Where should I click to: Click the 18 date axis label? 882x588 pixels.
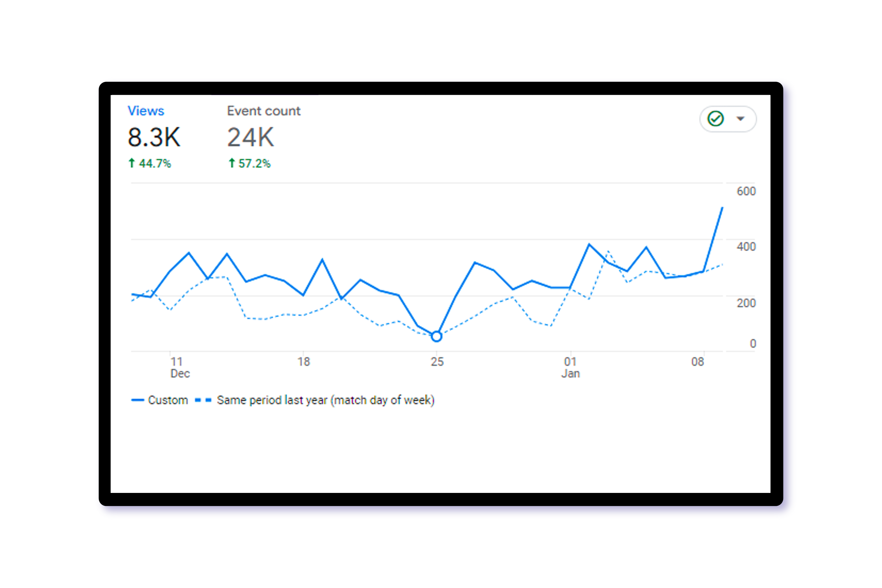[x=303, y=362]
